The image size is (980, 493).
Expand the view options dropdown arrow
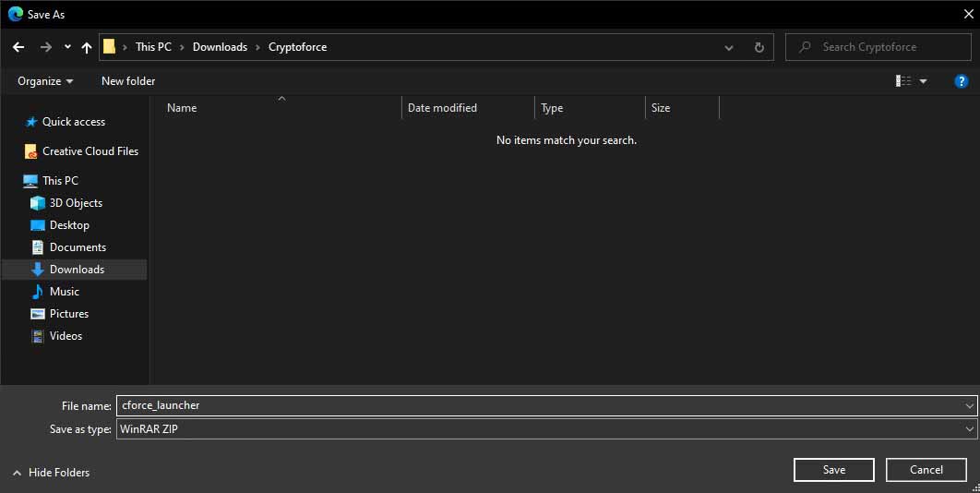coord(923,81)
